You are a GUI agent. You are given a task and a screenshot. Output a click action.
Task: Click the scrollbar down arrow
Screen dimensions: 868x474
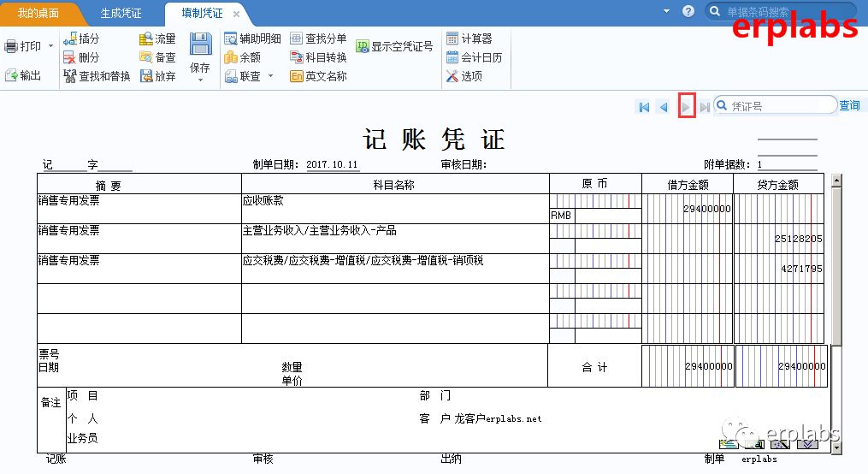pyautogui.click(x=836, y=447)
